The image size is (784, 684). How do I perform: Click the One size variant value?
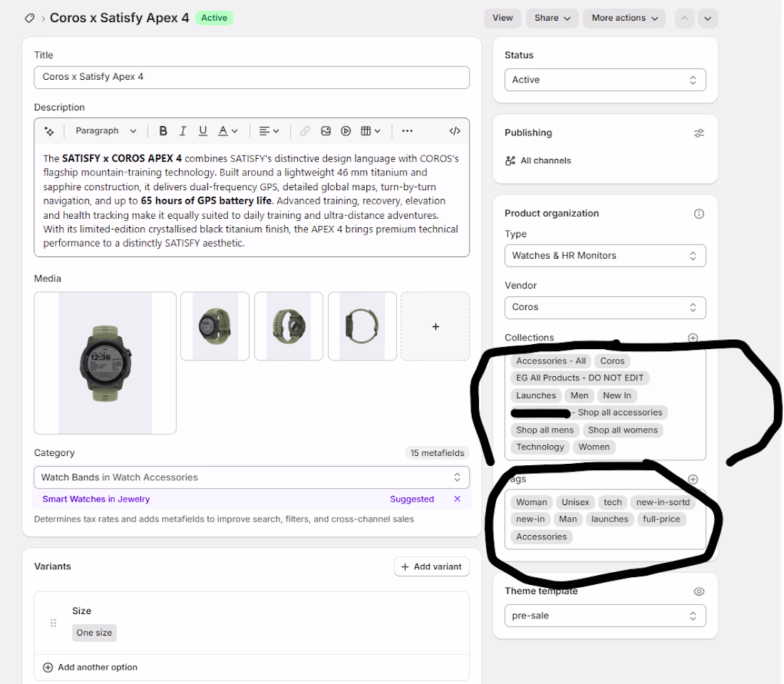coord(94,633)
